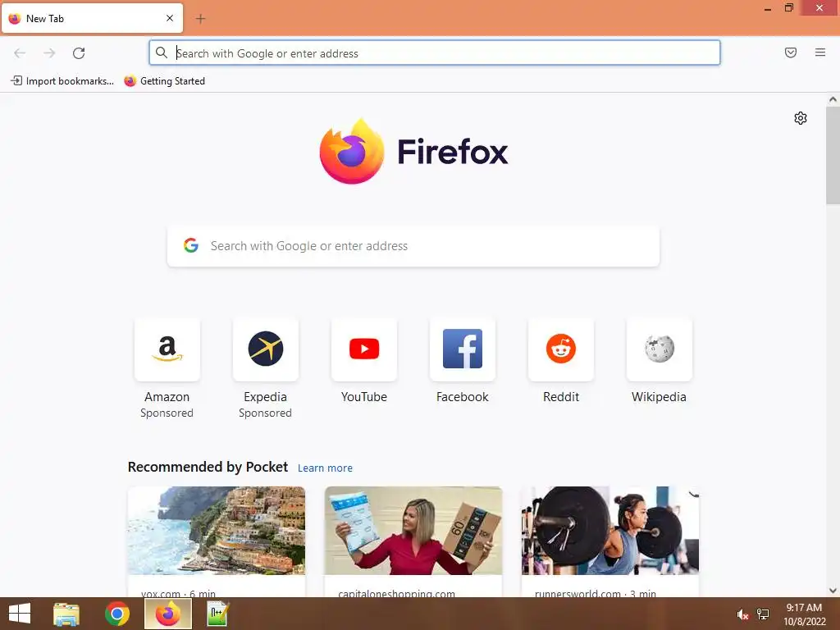The height and width of the screenshot is (630, 840).
Task: Click the back navigation arrow
Action: pos(20,53)
